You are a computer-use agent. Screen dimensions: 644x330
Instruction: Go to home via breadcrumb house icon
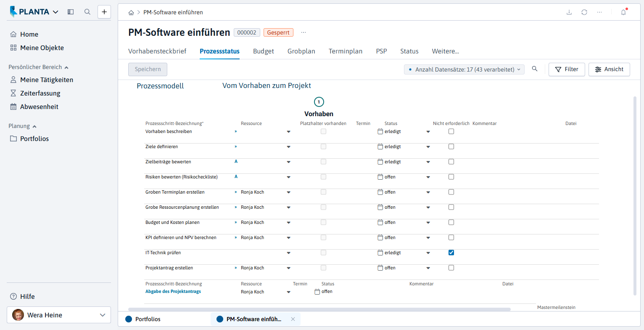[131, 13]
